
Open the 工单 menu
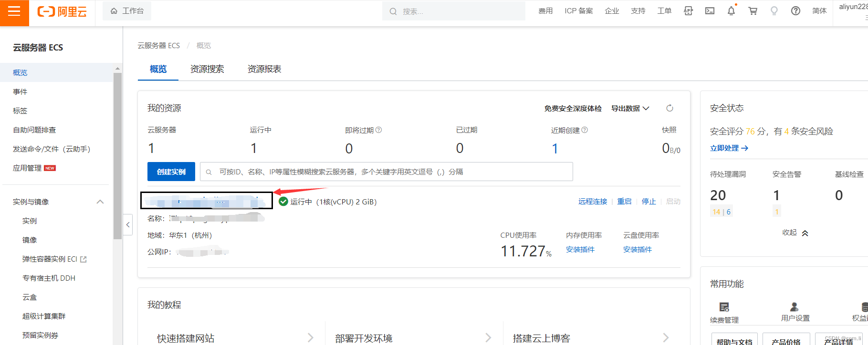[x=664, y=11]
